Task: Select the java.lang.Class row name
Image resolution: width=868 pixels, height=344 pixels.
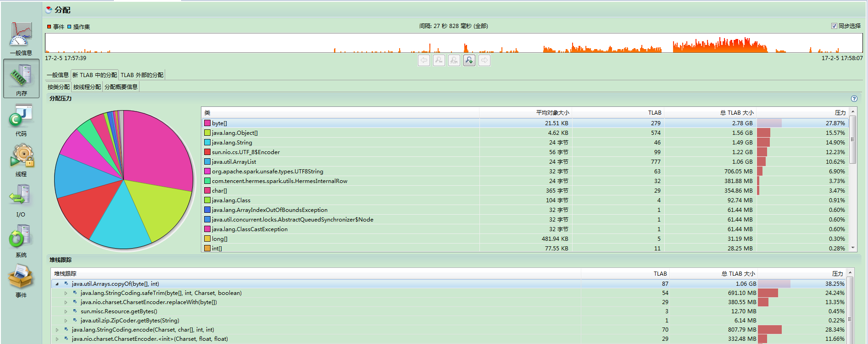Action: click(231, 200)
